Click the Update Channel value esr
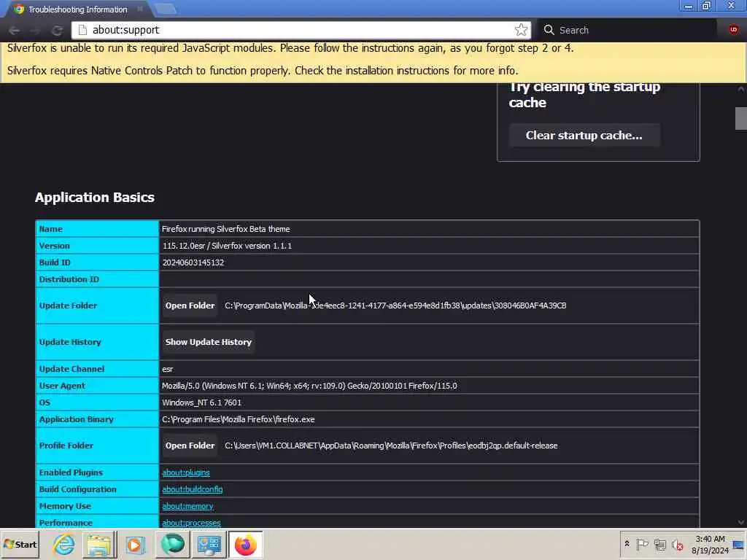Viewport: 747px width, 560px height. click(167, 369)
